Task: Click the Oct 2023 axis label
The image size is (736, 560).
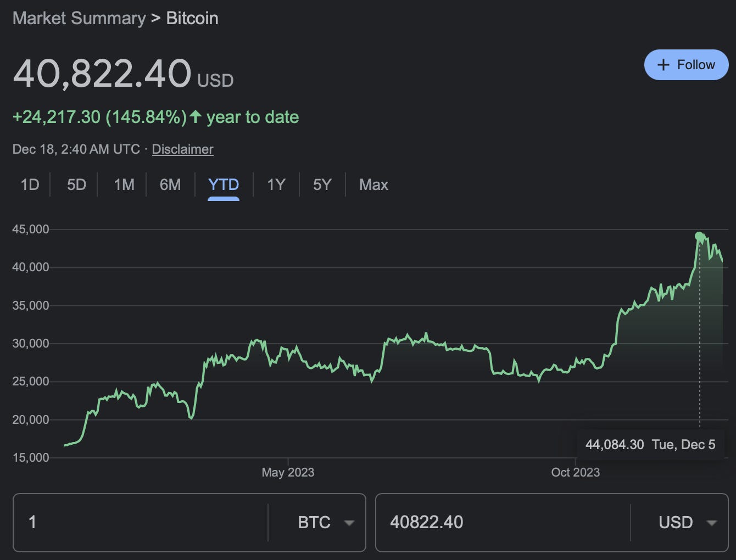Action: (576, 473)
